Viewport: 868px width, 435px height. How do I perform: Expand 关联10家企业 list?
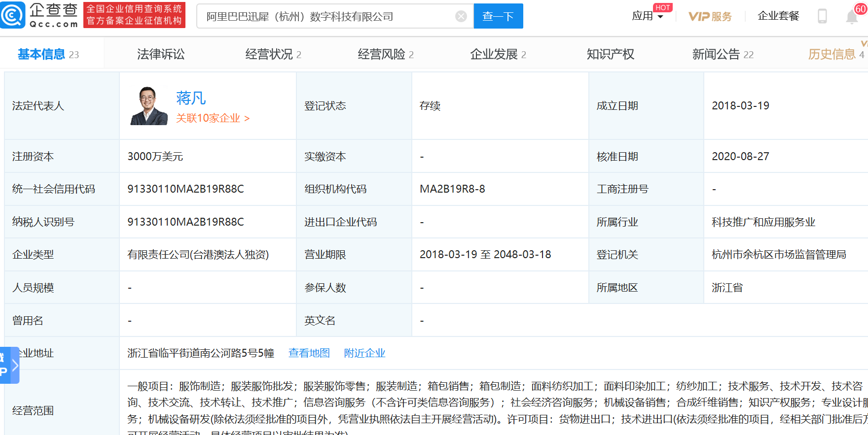click(213, 118)
